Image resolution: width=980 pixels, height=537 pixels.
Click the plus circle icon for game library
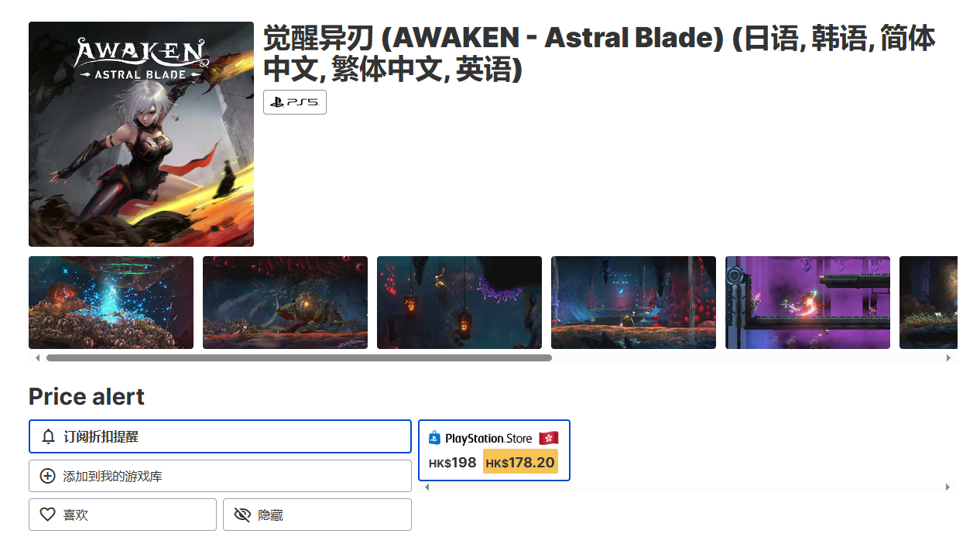(48, 476)
